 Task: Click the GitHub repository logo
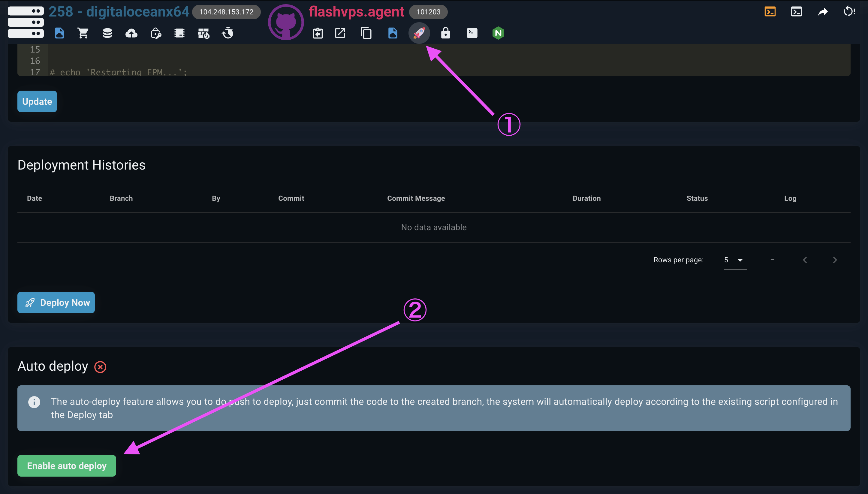[x=286, y=23]
